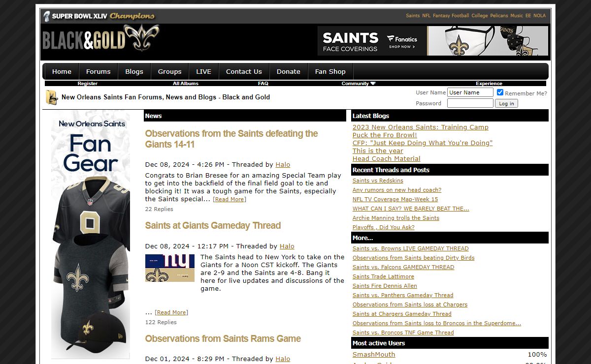
Task: Open 'WHAT CAN I SAY? WE BARELY BEAT THE...' thread
Action: (x=411, y=209)
